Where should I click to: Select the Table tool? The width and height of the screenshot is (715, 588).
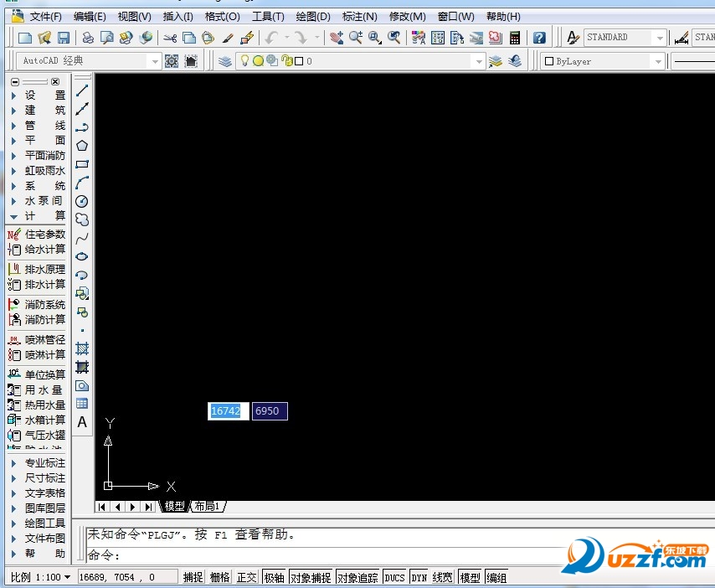82,404
